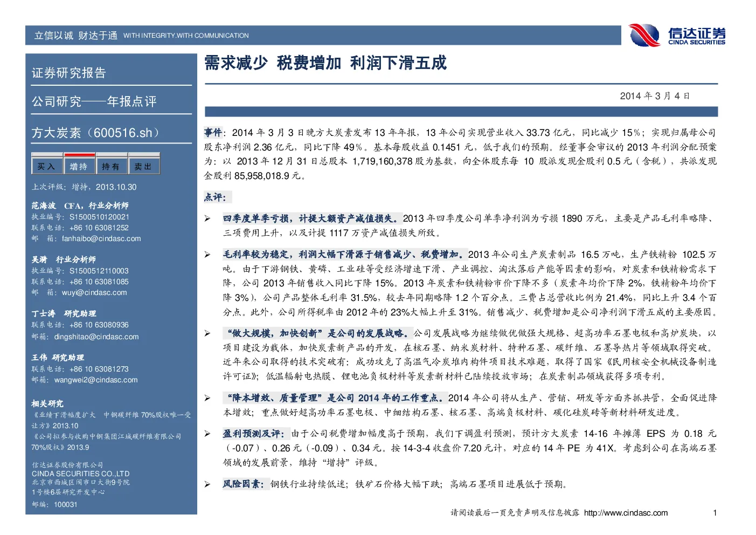Click phone number +86 10 63081252
756x535 pixels.
pyautogui.click(x=99, y=228)
